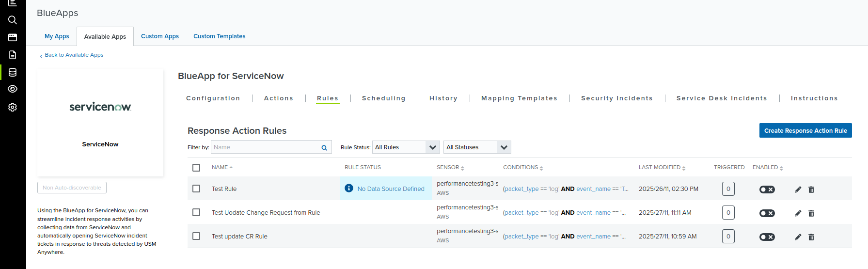Sort by the LAST MODIFIED column
868x269 pixels.
coord(684,168)
